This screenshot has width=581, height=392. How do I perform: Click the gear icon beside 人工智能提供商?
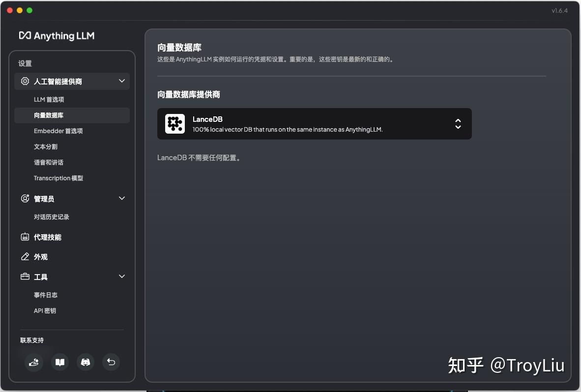[x=25, y=81]
